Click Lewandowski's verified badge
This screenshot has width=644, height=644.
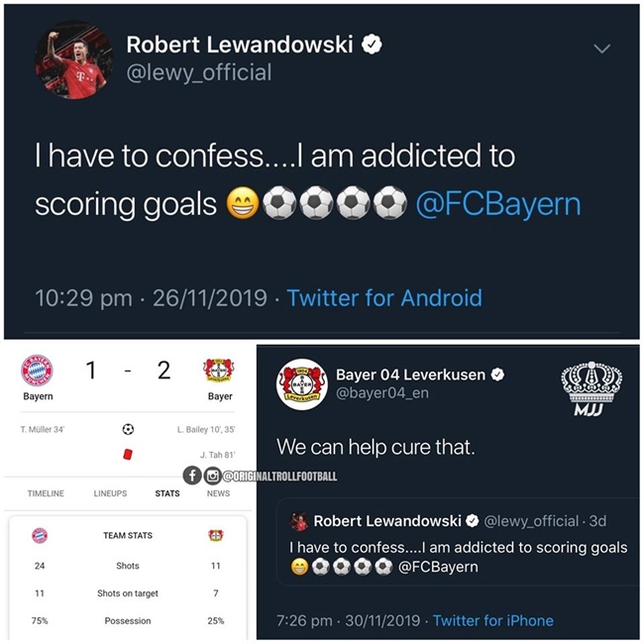pyautogui.click(x=372, y=45)
